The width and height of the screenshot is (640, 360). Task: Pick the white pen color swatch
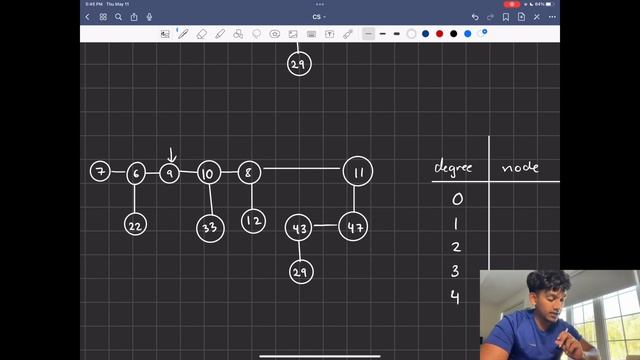pos(411,34)
